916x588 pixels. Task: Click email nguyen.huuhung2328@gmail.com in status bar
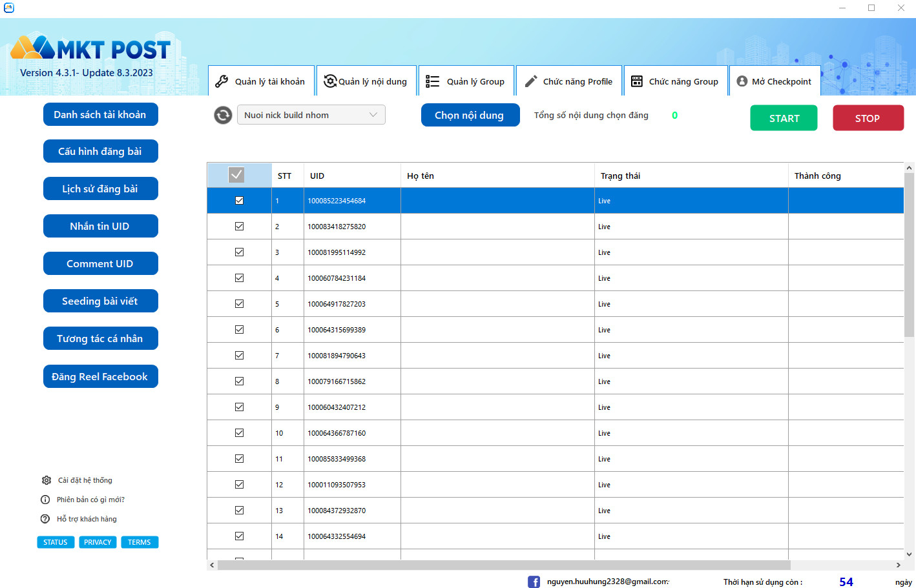point(607,582)
